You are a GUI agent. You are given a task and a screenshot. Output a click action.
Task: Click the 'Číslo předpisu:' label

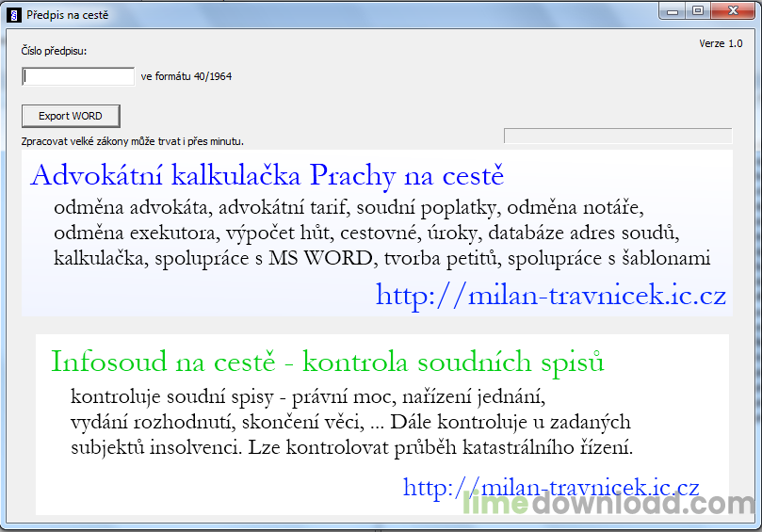click(x=54, y=51)
